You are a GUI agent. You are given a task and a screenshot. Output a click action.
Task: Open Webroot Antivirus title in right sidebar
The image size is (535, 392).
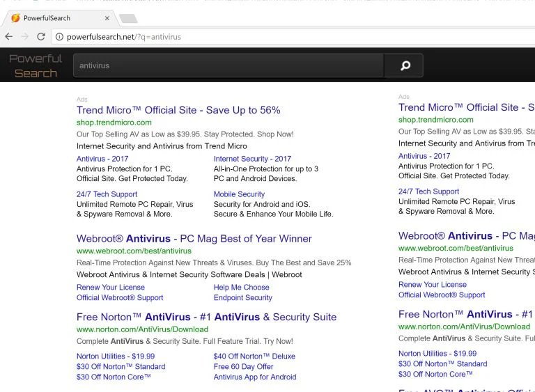[x=467, y=236]
